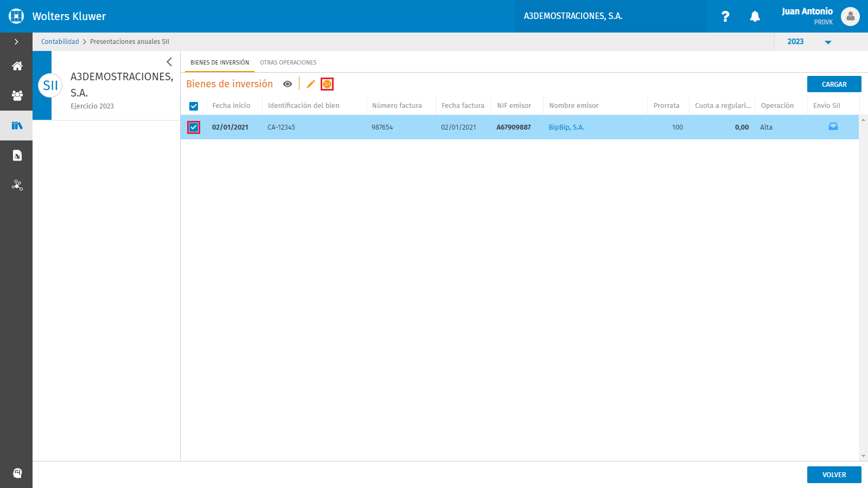868x488 pixels.
Task: Click the user avatar icon
Action: click(850, 16)
